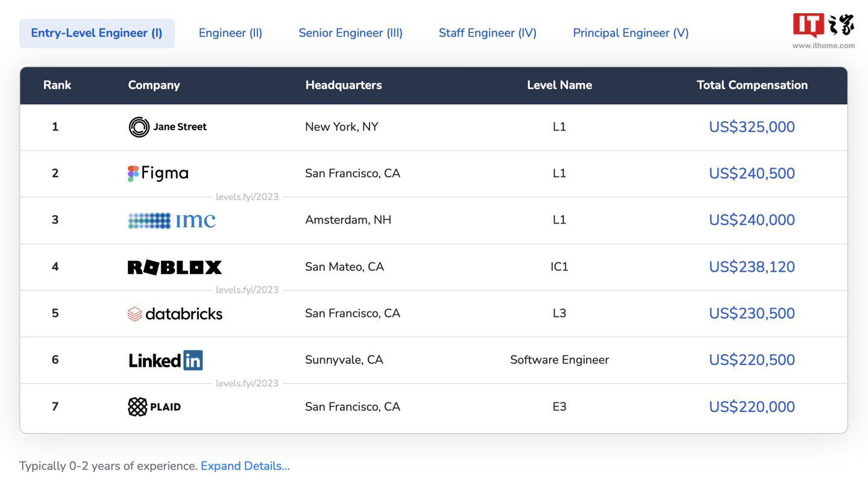Click Figma's L1 level cell
The width and height of the screenshot is (868, 480).
tap(559, 173)
